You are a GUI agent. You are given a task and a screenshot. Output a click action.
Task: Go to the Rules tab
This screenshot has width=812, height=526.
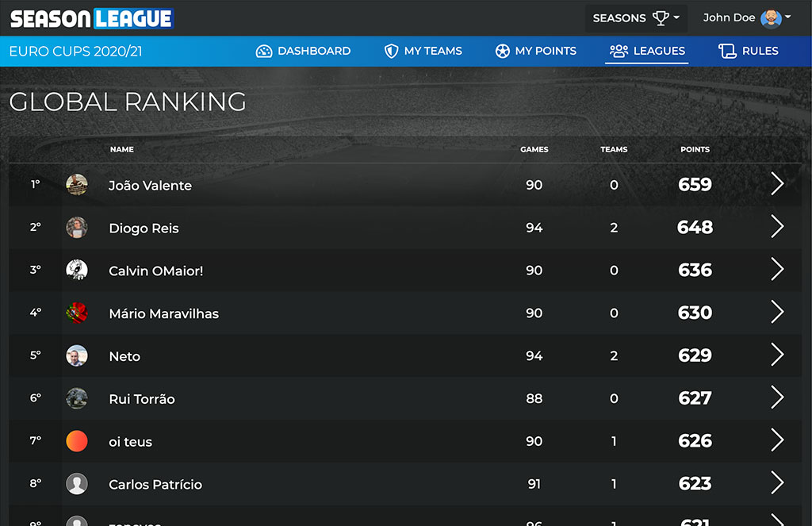point(760,51)
